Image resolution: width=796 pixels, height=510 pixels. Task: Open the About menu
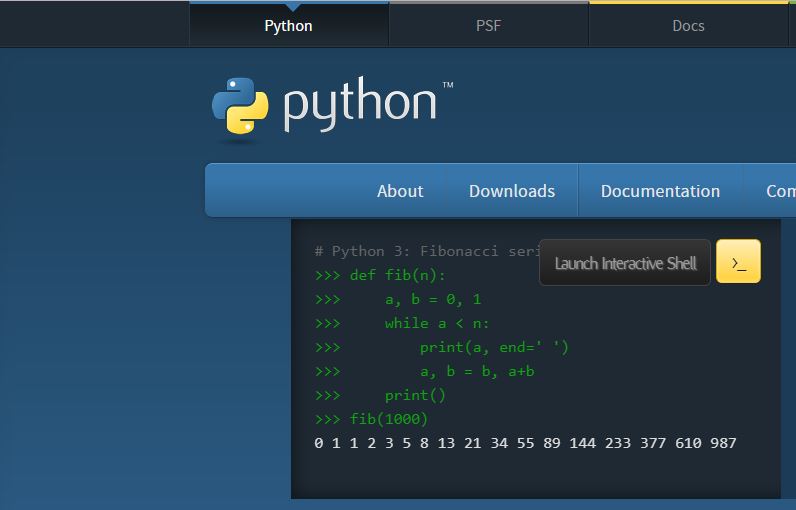coord(400,191)
